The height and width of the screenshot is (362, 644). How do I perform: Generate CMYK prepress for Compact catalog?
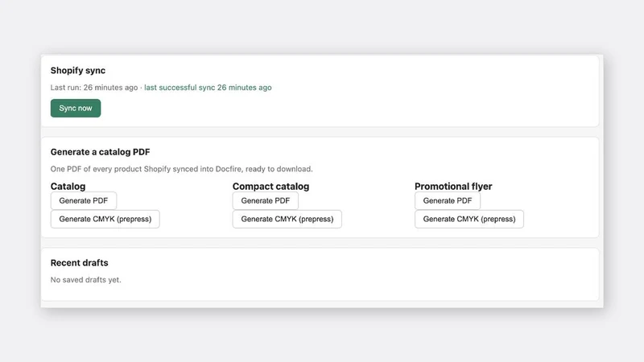pyautogui.click(x=287, y=219)
